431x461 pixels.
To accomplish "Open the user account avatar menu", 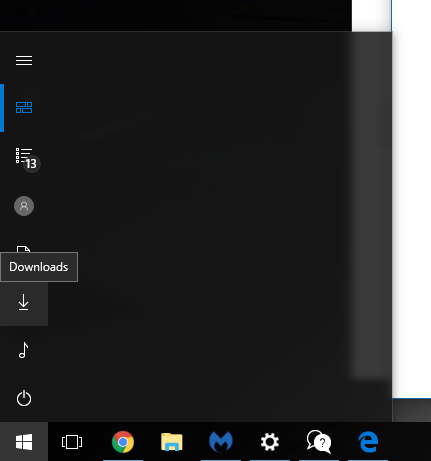I will (24, 206).
